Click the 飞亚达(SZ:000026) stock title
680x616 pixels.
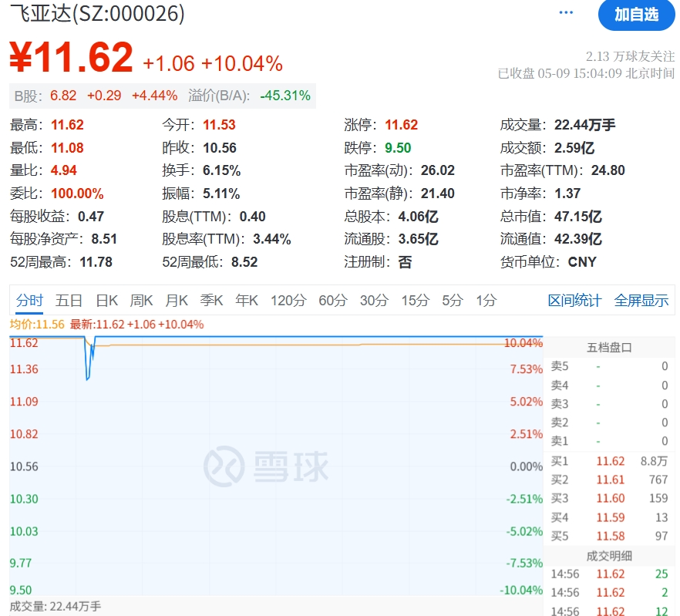[x=97, y=13]
